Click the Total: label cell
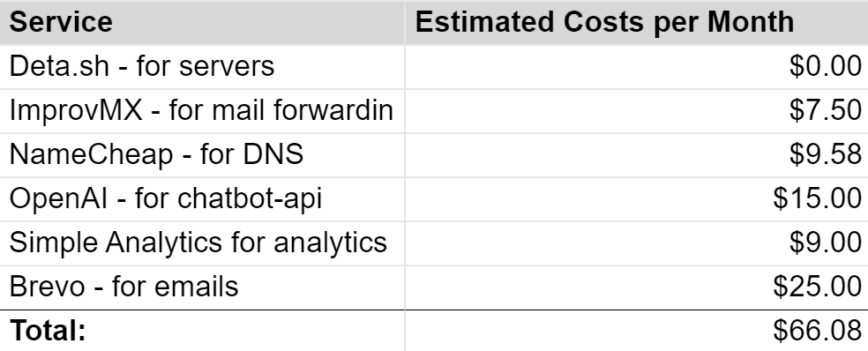This screenshot has height=351, width=868. (x=202, y=331)
